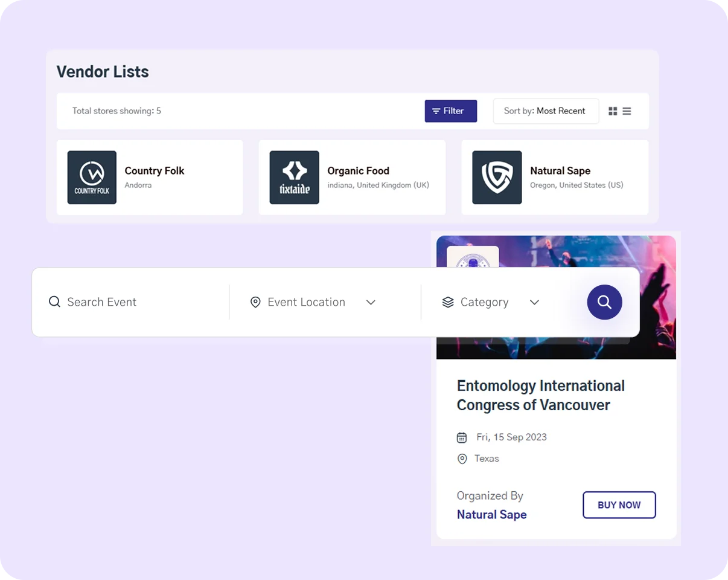Image resolution: width=728 pixels, height=580 pixels.
Task: Toggle the grid view layout
Action: coord(613,111)
